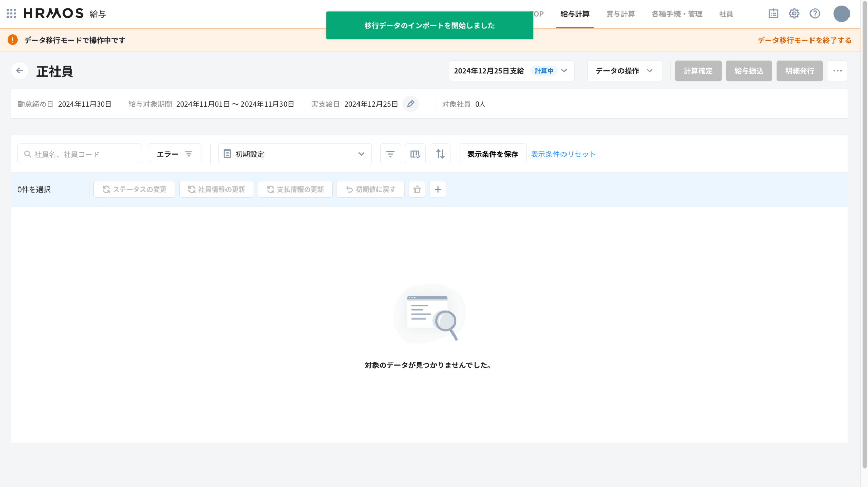Viewport: 868px width, 487px height.
Task: Open the help question mark icon
Action: coord(815,14)
